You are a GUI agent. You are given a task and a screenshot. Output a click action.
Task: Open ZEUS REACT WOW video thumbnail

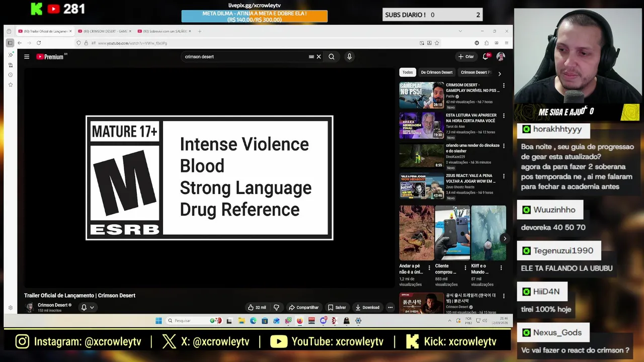coord(422,186)
